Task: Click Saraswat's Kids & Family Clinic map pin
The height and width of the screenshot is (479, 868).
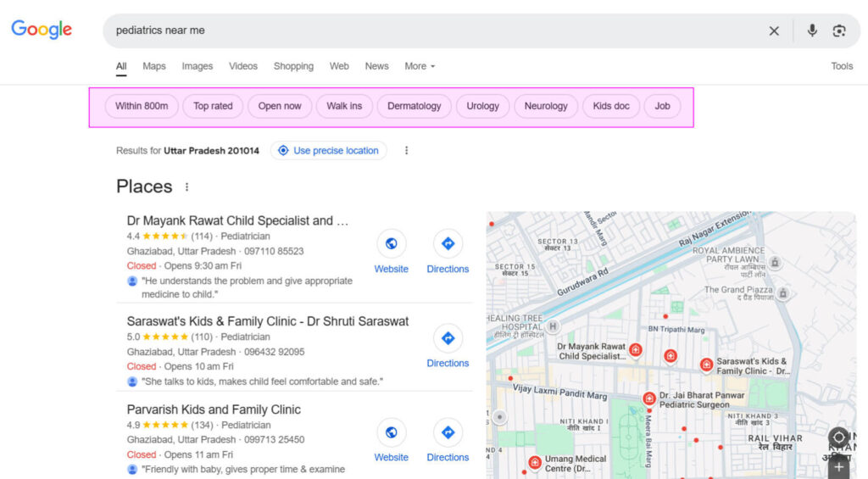Action: point(706,365)
